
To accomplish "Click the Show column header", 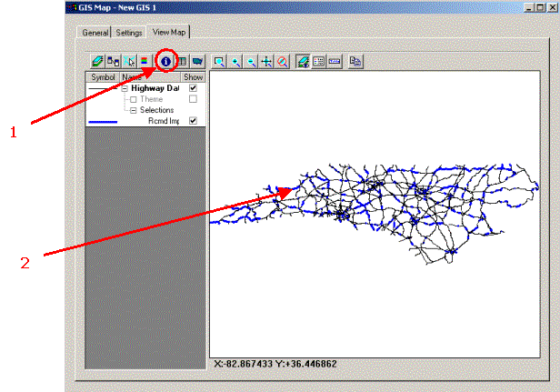I will [194, 77].
